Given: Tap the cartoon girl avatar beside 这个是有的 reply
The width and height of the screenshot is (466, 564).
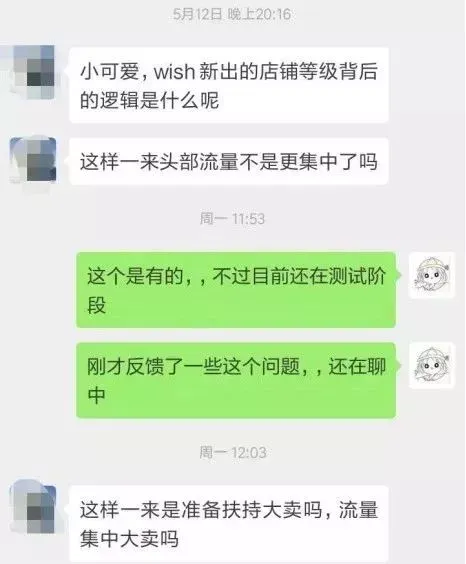Looking at the screenshot, I should click(x=432, y=275).
